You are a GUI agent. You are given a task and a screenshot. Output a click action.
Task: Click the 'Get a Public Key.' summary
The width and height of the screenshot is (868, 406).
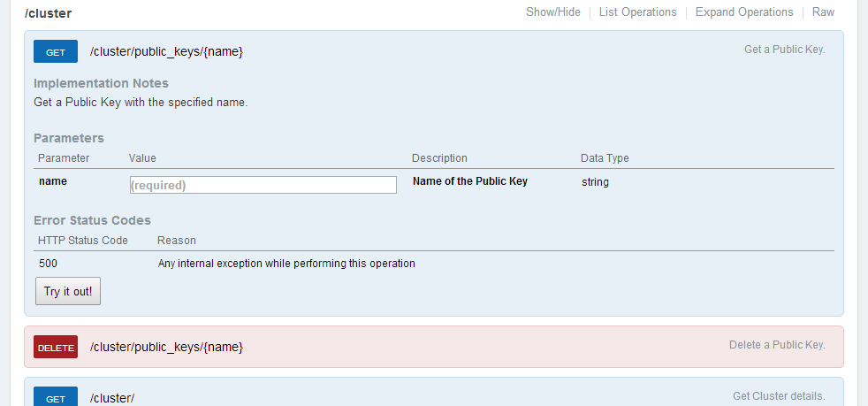(x=784, y=50)
